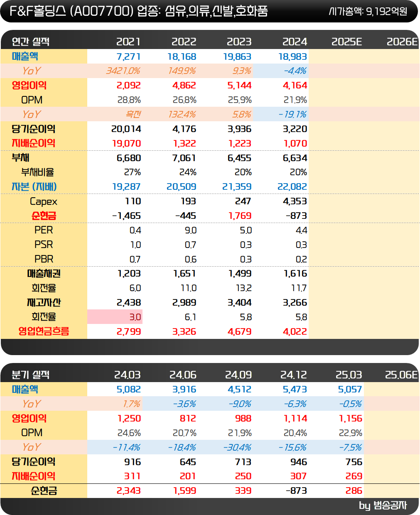Click the PSR row label

(44, 244)
